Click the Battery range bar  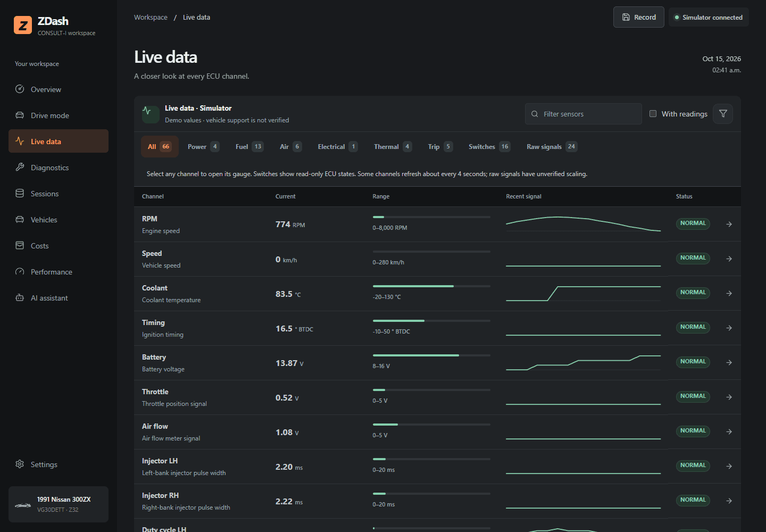tap(431, 355)
